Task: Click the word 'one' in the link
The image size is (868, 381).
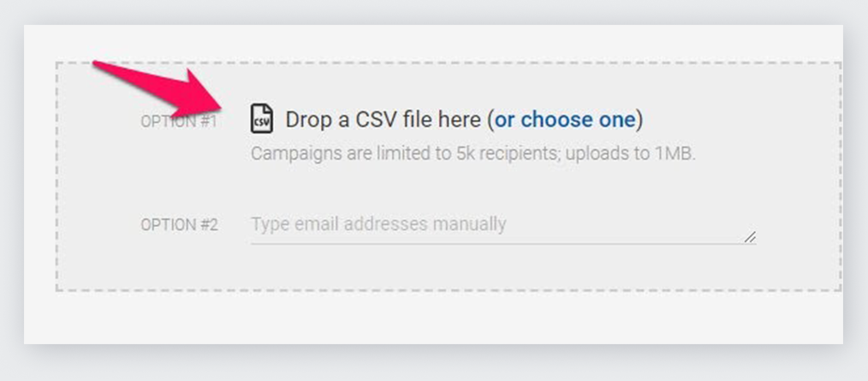Action: click(616, 120)
